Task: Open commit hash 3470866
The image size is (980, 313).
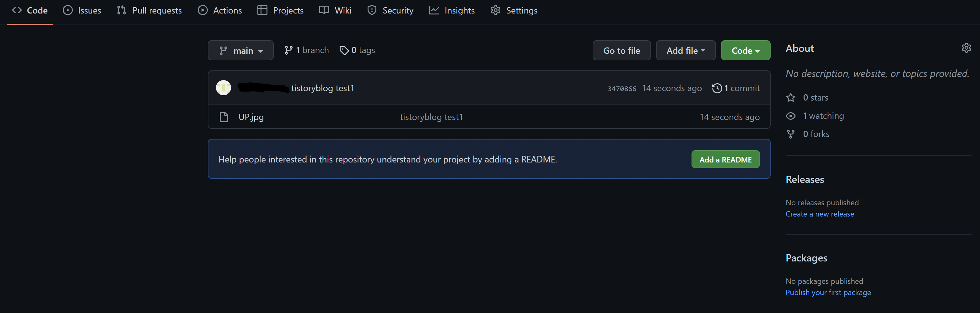Action: coord(622,89)
